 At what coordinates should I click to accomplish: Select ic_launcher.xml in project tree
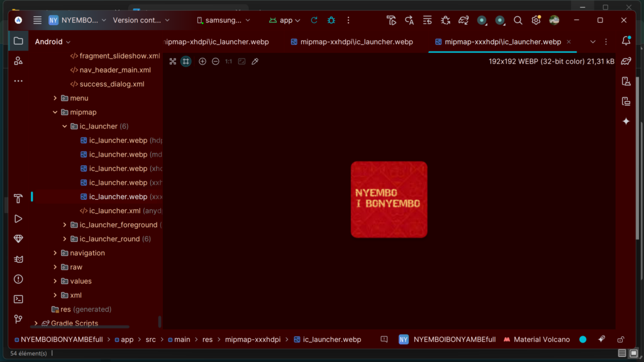click(114, 211)
